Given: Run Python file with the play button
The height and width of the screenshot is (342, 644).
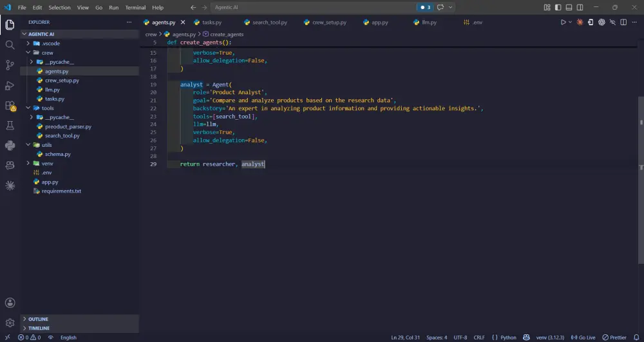Looking at the screenshot, I should 563,22.
